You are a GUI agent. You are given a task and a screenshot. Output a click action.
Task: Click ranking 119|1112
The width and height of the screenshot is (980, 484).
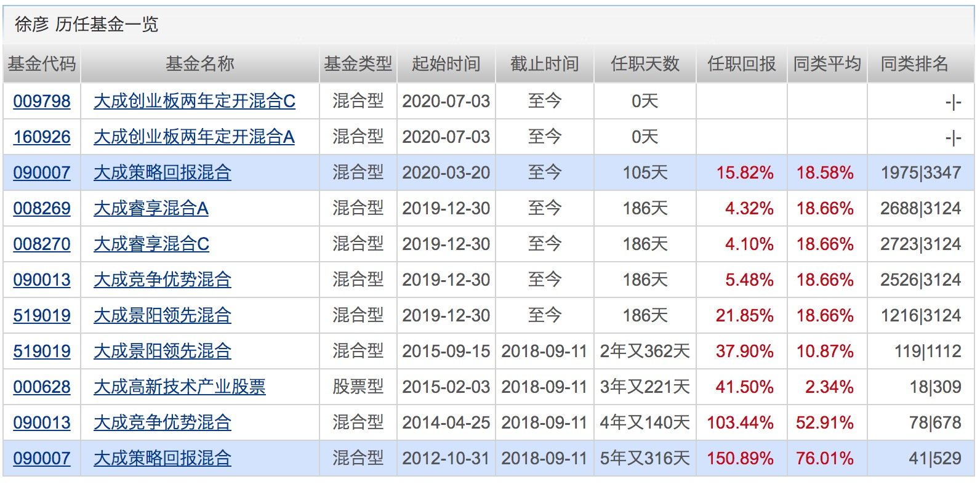pos(928,351)
